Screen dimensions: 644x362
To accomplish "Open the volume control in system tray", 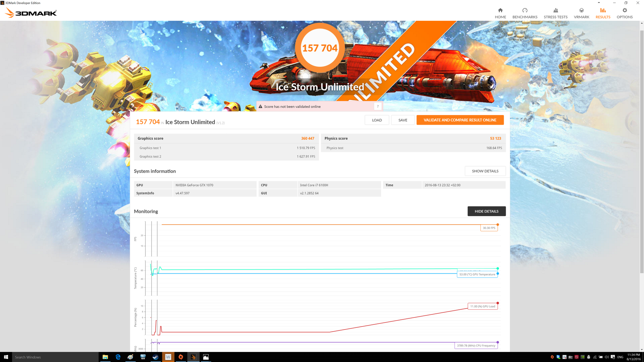I will click(x=606, y=357).
